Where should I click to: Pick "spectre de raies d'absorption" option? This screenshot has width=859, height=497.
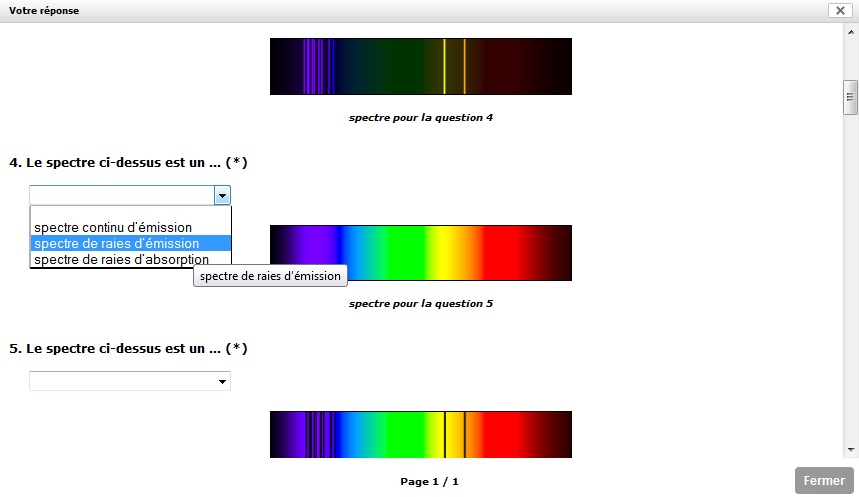[121, 259]
